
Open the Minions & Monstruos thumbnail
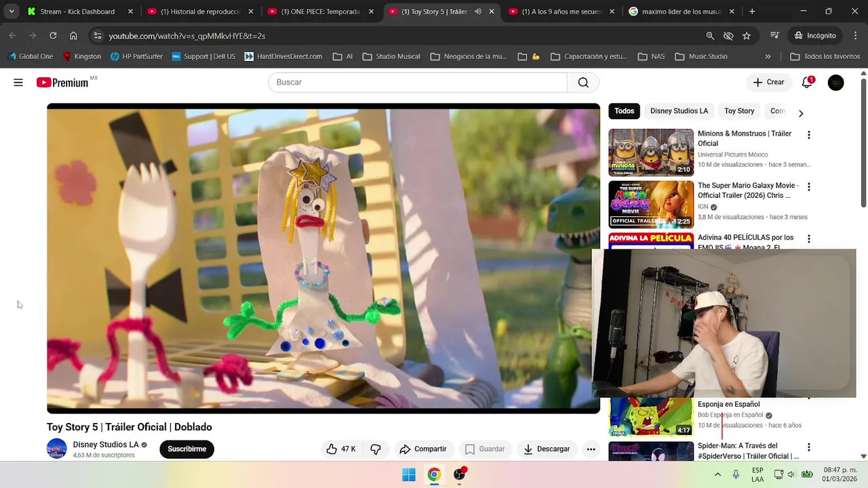pyautogui.click(x=651, y=152)
